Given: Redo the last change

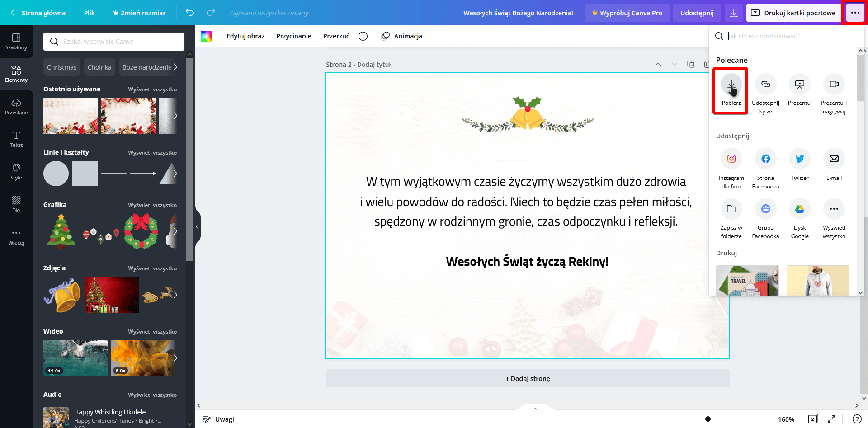Looking at the screenshot, I should [x=211, y=13].
